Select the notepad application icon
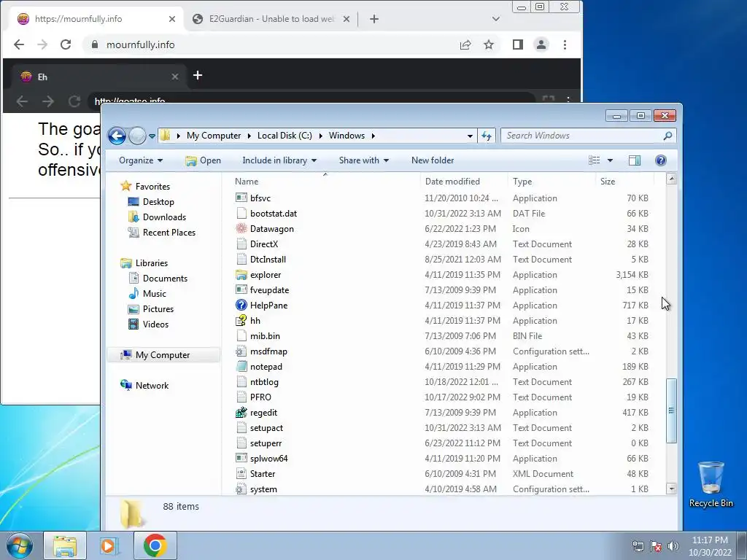The width and height of the screenshot is (747, 560). (241, 367)
